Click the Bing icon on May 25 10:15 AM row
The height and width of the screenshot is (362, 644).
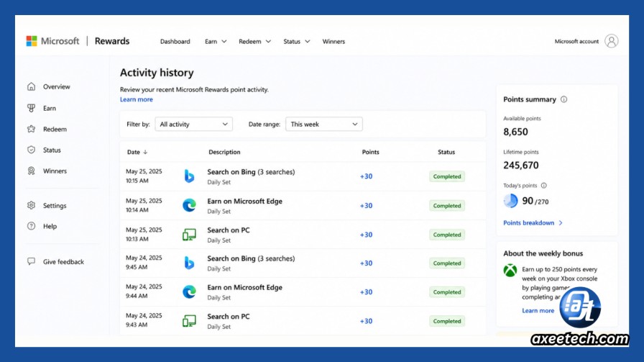189,176
